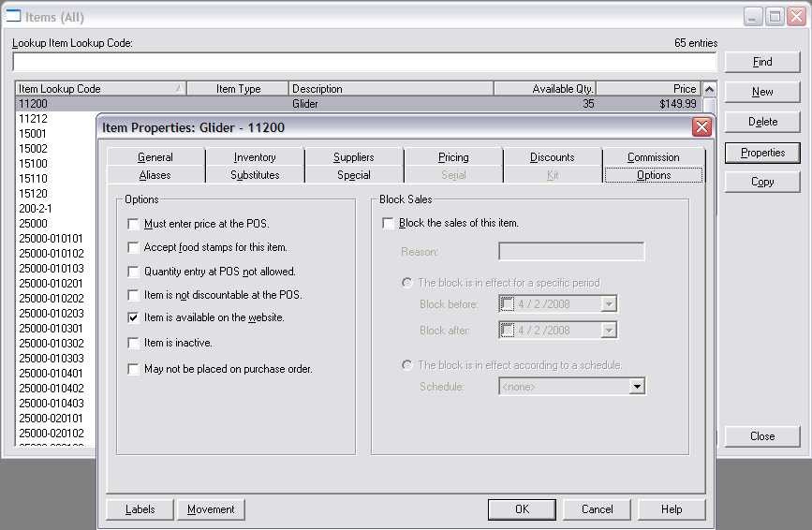Click Delete in Items window
Screen dimensions: 812x530
pyautogui.click(x=762, y=122)
